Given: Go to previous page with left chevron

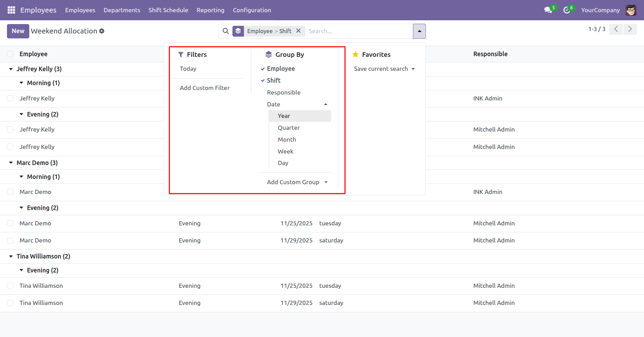Looking at the screenshot, I should tap(616, 29).
